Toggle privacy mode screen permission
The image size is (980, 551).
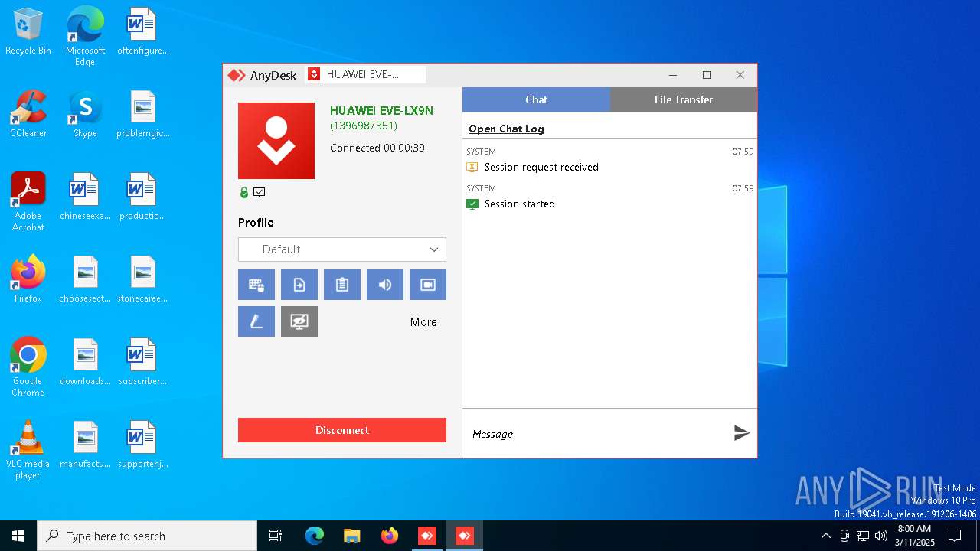299,321
